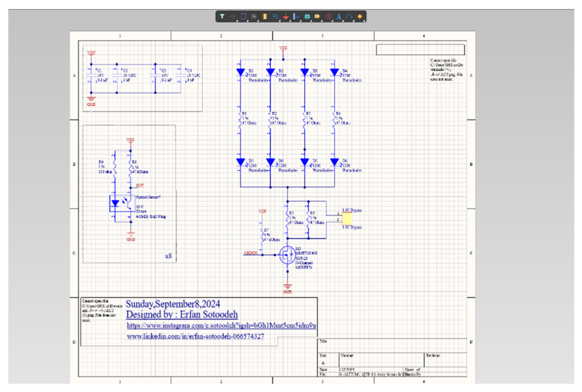This screenshot has width=582, height=392.
Task: Click the alignment tool icon
Action: 254,16
